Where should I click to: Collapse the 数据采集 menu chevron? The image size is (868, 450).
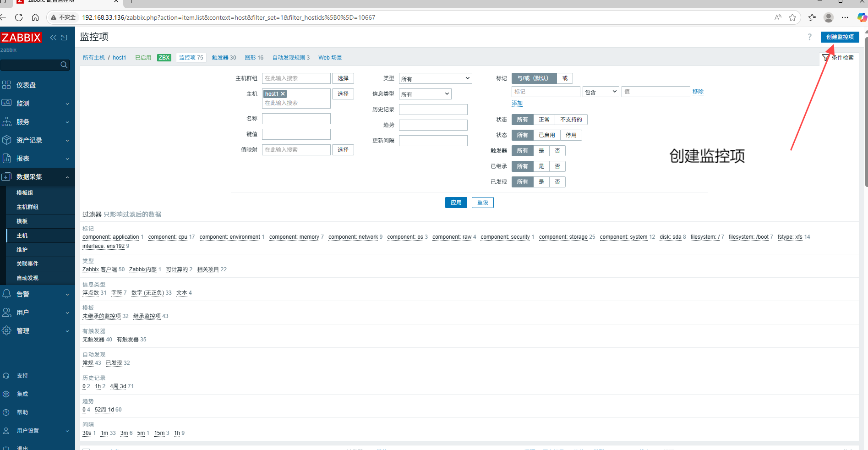pyautogui.click(x=67, y=177)
